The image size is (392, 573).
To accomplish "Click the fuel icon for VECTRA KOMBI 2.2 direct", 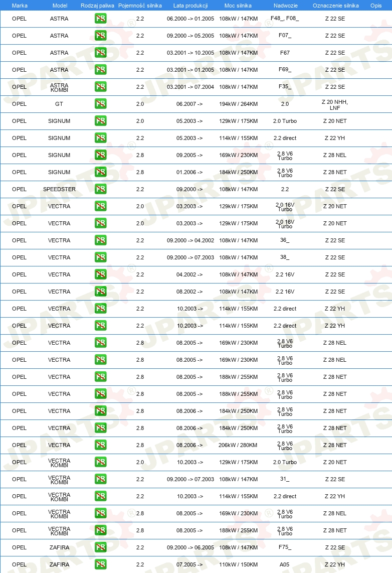I will click(x=100, y=496).
